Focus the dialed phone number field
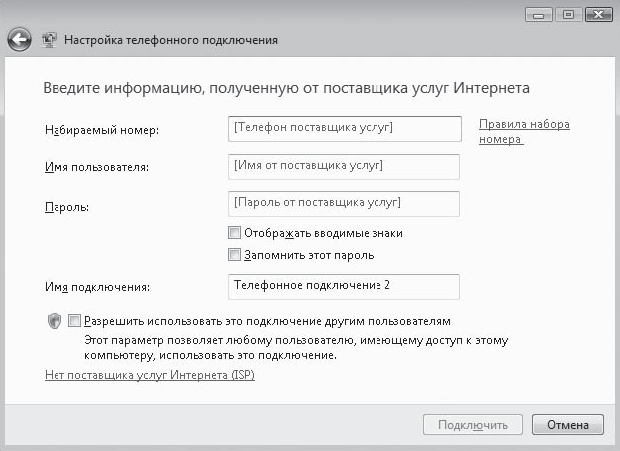This screenshot has width=620, height=451. pos(344,128)
